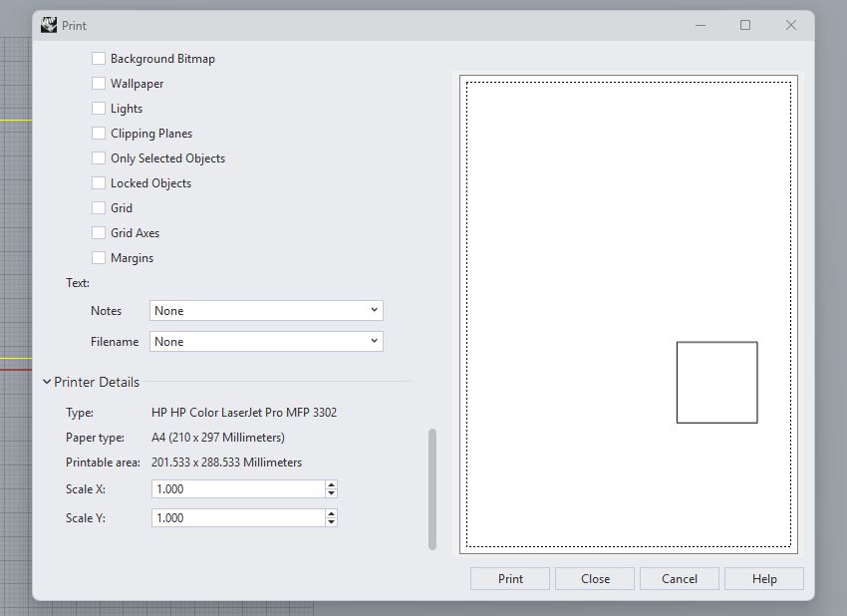Click the Cancel button
The width and height of the screenshot is (847, 616).
pyautogui.click(x=679, y=579)
